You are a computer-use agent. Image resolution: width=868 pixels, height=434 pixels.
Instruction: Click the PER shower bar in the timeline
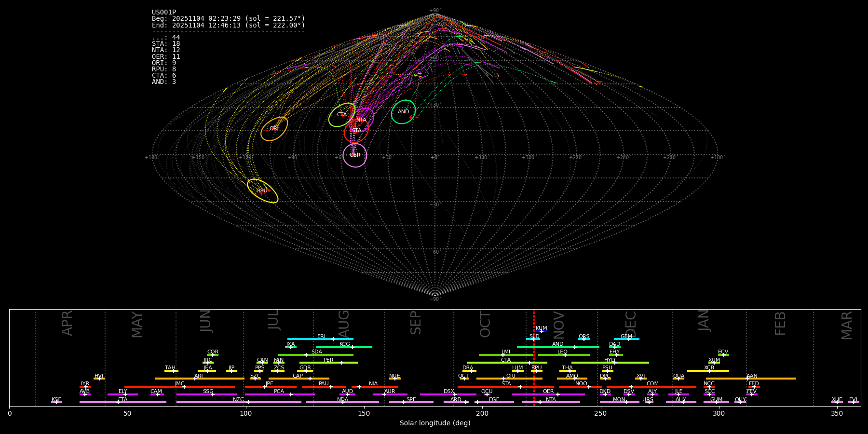(328, 363)
